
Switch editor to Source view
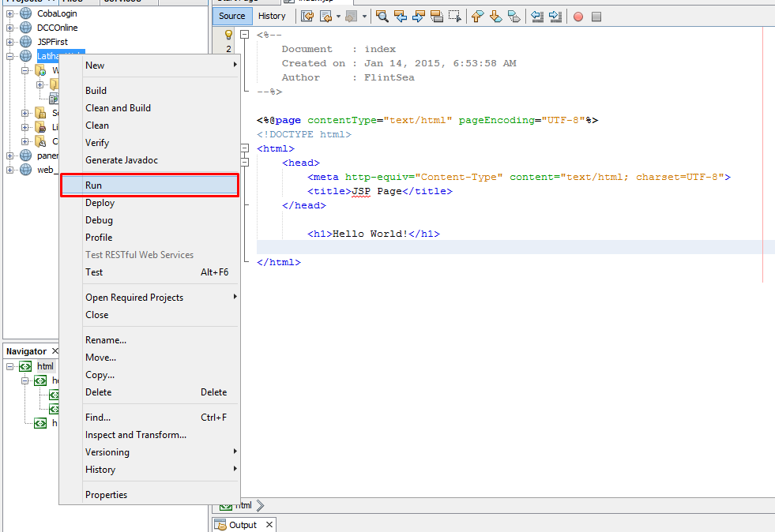click(x=231, y=16)
